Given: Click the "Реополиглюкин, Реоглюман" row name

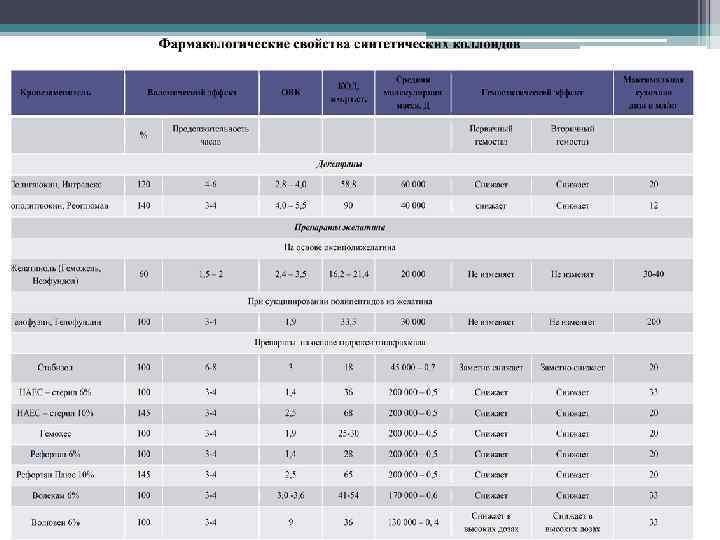Looking at the screenshot, I should point(60,206).
